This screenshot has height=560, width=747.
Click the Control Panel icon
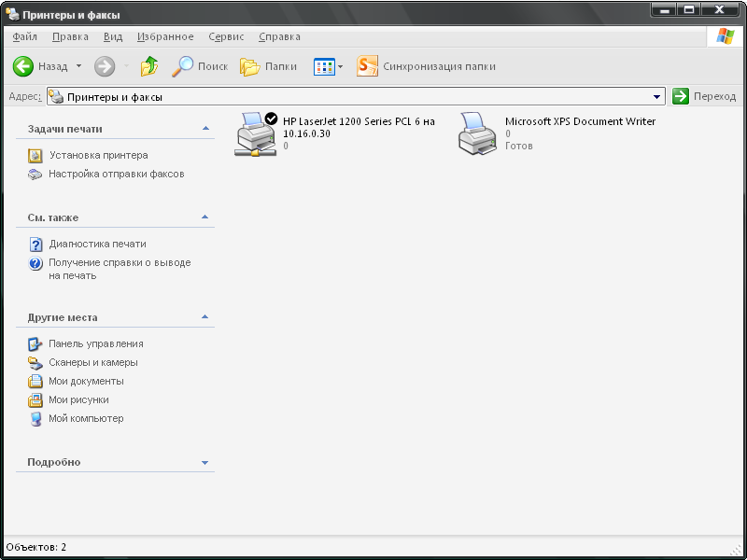coord(35,343)
